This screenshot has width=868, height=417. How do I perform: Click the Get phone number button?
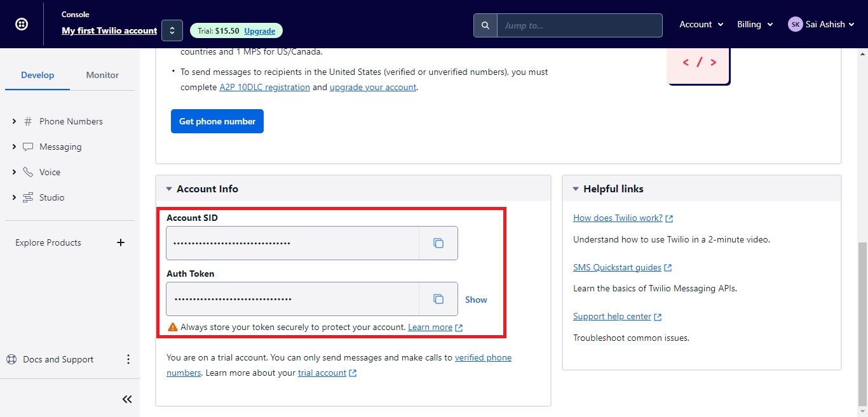[217, 121]
